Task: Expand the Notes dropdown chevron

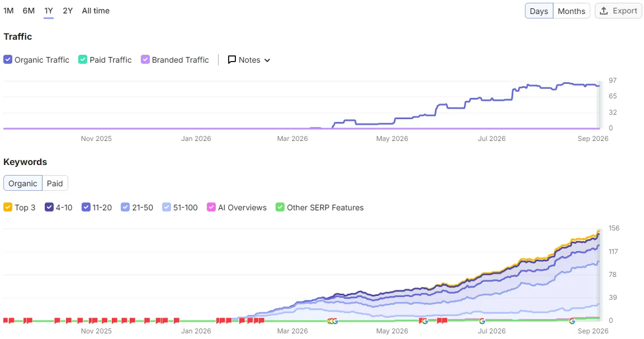Action: (x=267, y=60)
